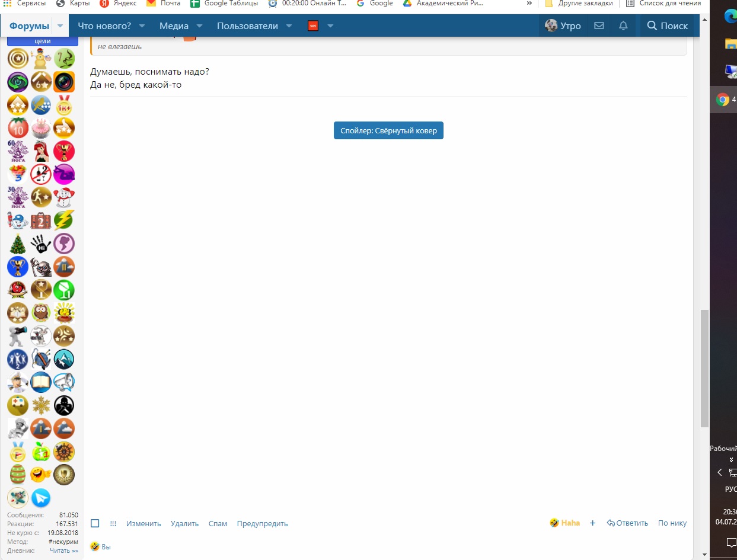Open the Другие закладки bookmarks folder

[579, 4]
